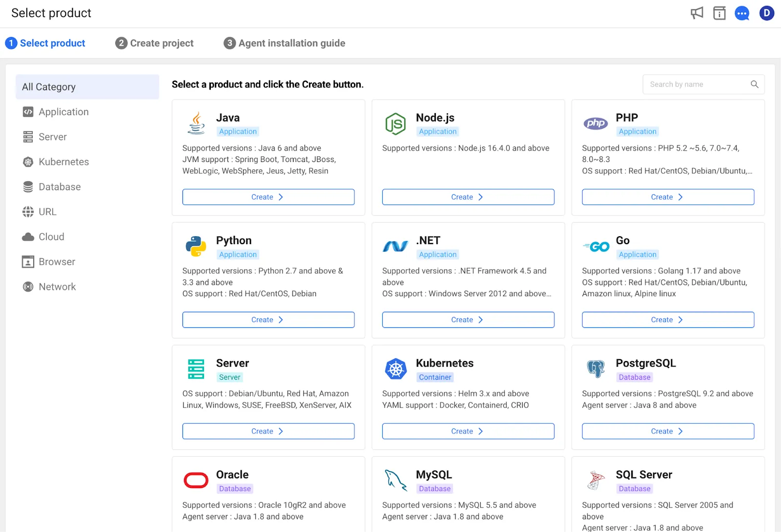Click the MySQL Database tag
781x532 pixels.
(434, 489)
